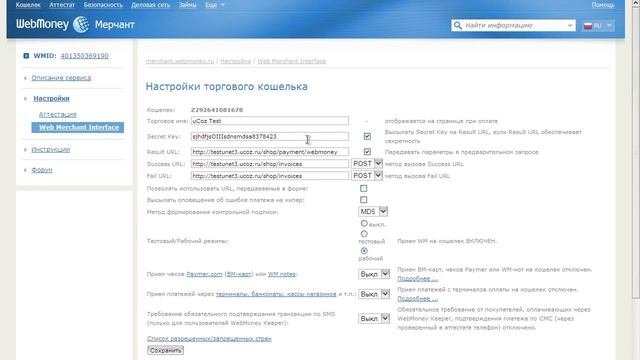Click Настройки breadcrumb link
Image resolution: width=640 pixels, height=360 pixels.
(236, 61)
